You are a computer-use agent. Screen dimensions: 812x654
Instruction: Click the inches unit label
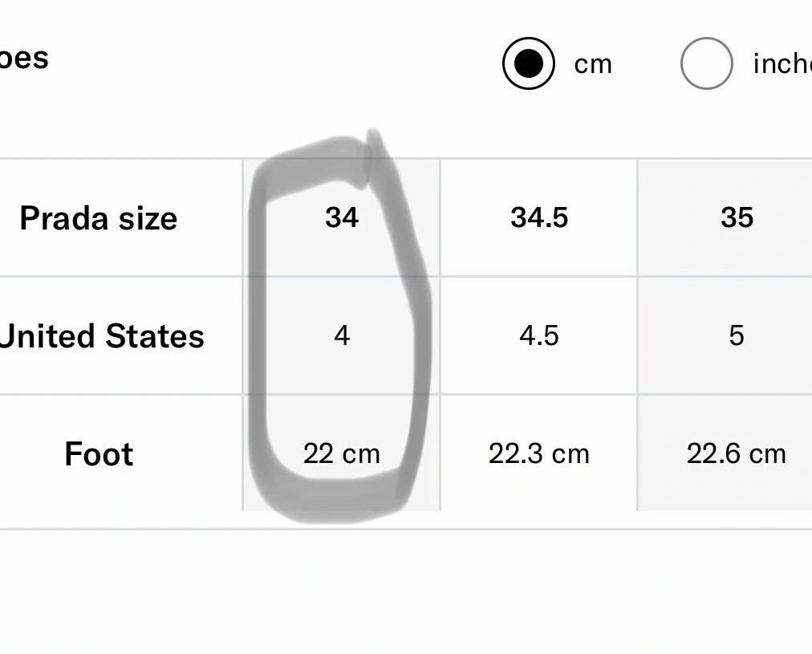click(782, 64)
